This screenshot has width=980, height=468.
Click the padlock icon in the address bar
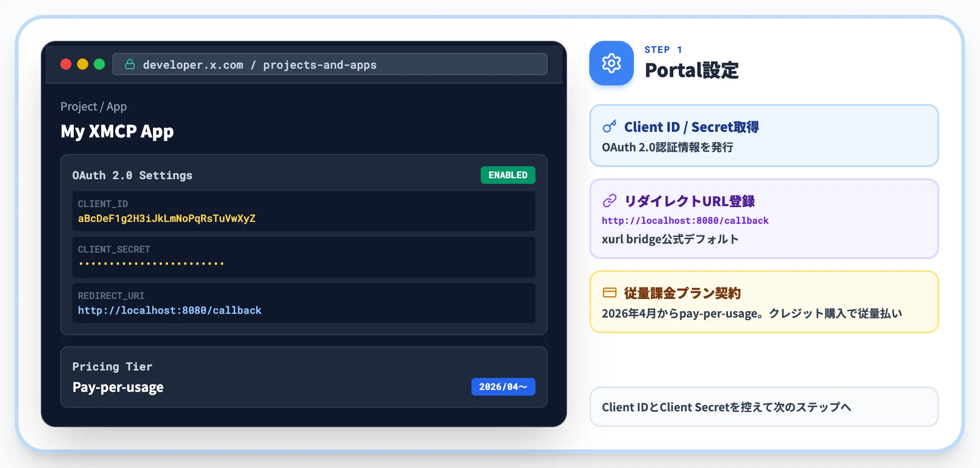pyautogui.click(x=130, y=65)
